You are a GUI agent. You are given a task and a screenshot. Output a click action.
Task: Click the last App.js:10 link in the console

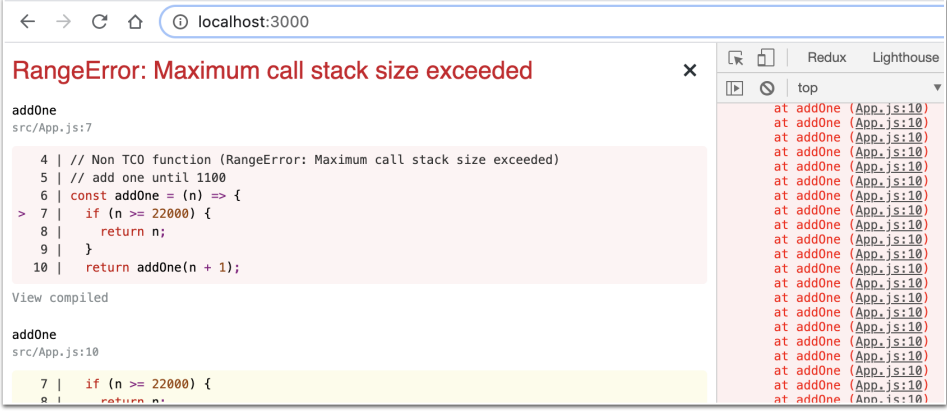pyautogui.click(x=891, y=398)
